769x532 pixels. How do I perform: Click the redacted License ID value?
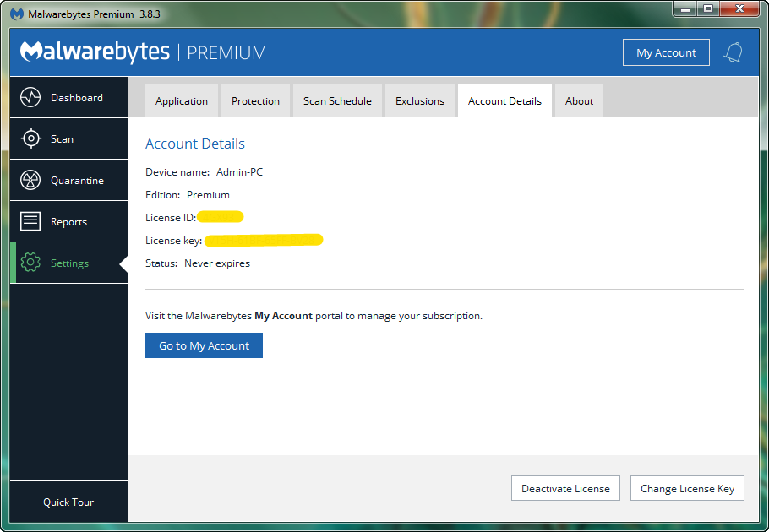point(221,216)
